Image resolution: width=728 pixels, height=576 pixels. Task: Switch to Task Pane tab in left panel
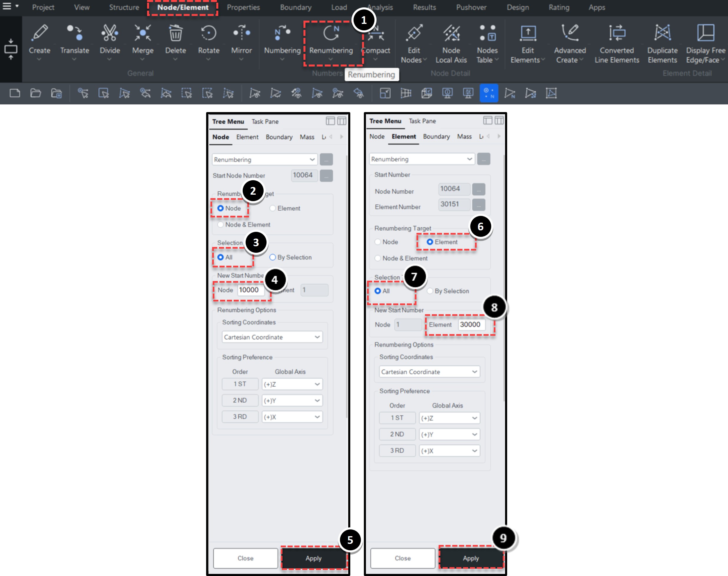pyautogui.click(x=265, y=122)
